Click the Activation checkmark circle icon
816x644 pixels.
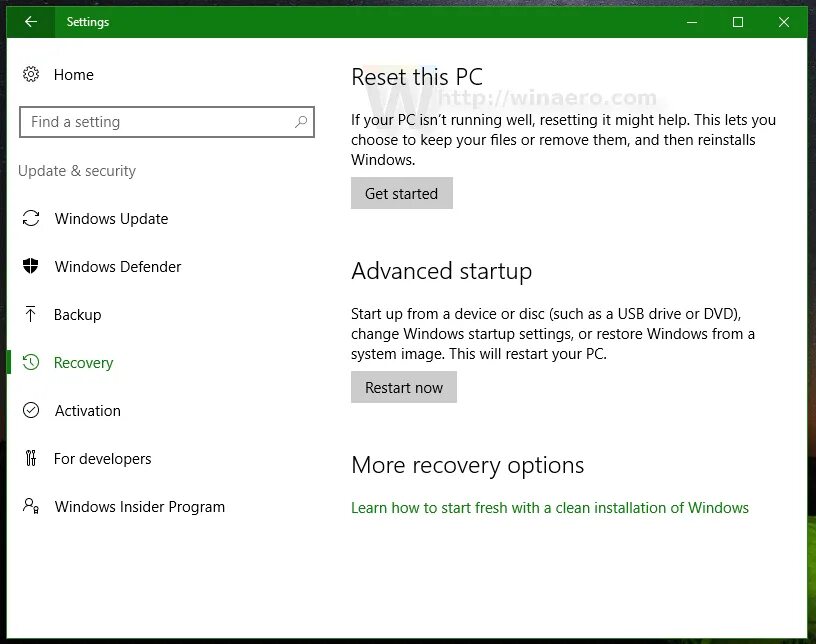(x=31, y=410)
